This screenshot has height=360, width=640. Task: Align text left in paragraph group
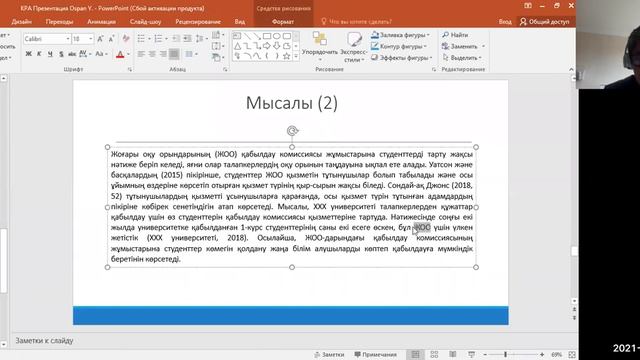click(x=141, y=54)
